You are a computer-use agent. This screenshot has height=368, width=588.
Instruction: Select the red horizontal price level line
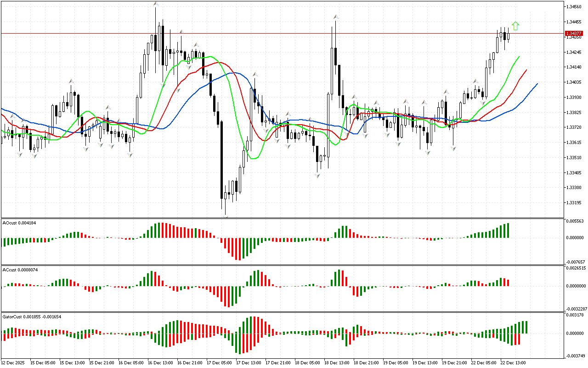click(x=276, y=33)
